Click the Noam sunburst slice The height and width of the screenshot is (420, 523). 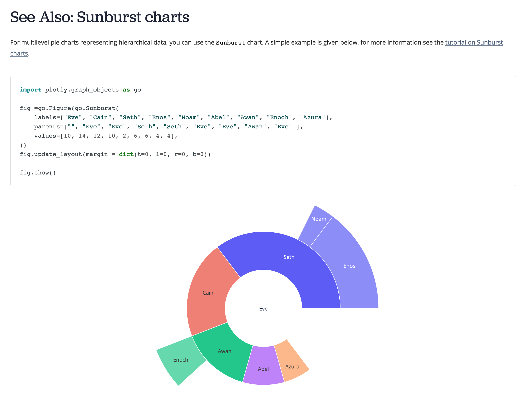point(319,219)
